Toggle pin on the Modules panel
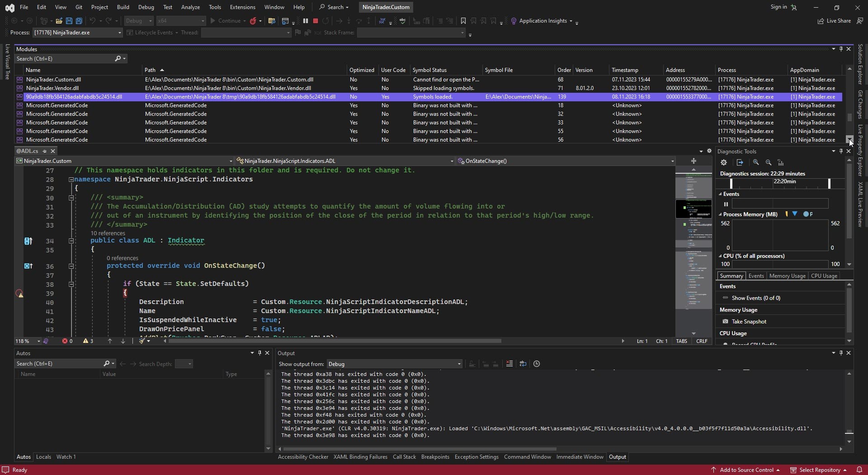The image size is (868, 475). coord(841,49)
